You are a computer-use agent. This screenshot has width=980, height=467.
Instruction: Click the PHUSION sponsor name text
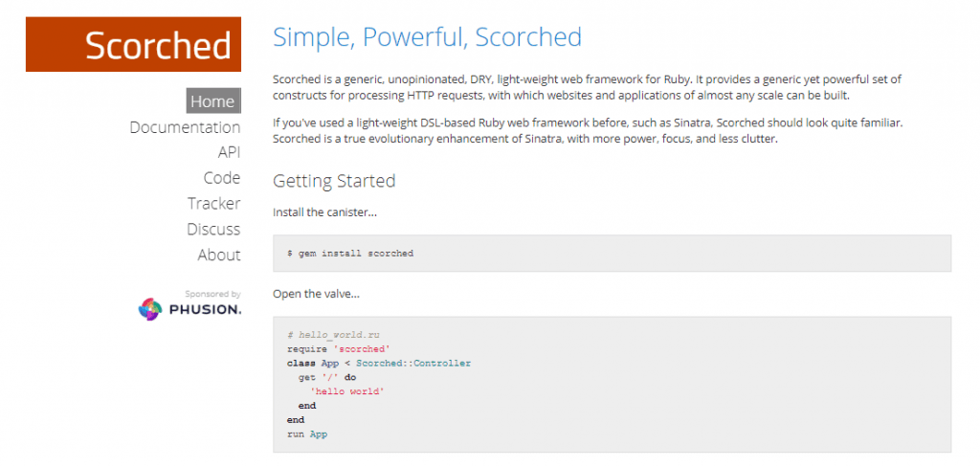pos(205,309)
